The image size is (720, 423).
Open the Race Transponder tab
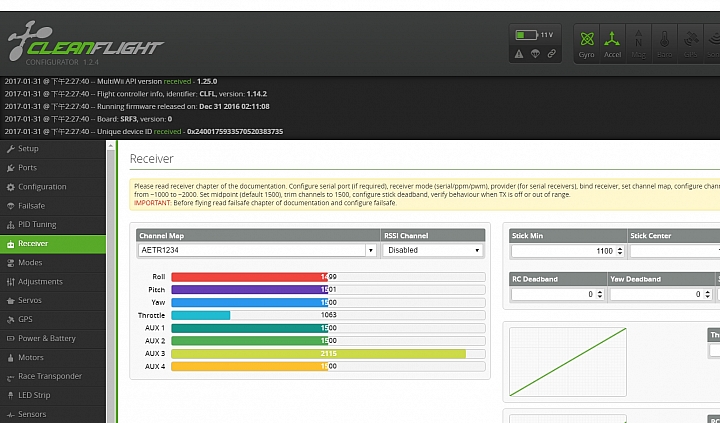[x=53, y=376]
